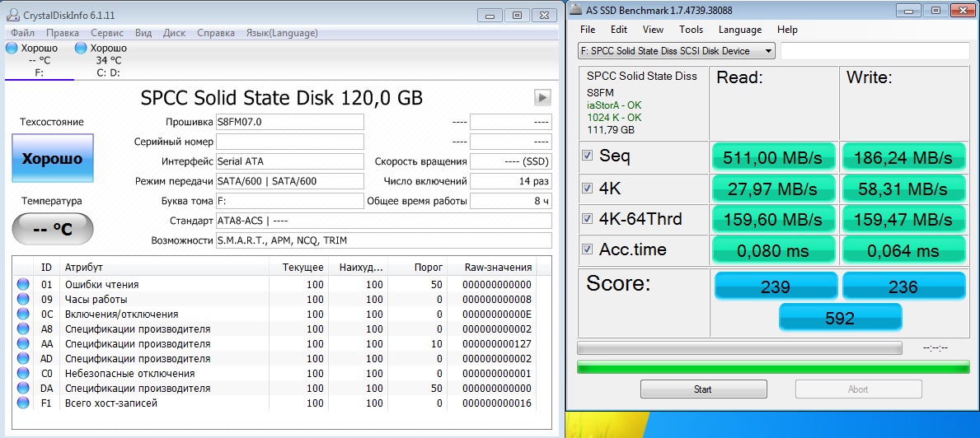Click the Raw-значения column header

point(492,268)
